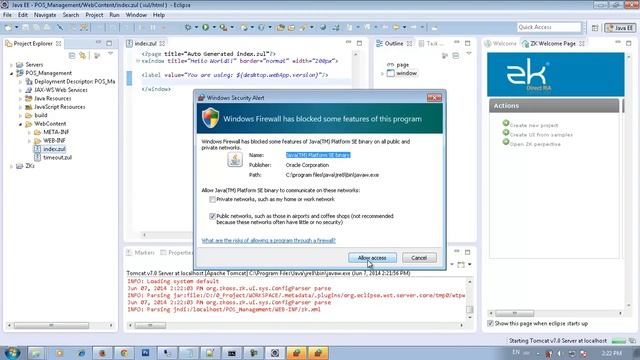Viewport: 640px width, 360px height.
Task: Click Create new project green icon
Action: point(506,123)
